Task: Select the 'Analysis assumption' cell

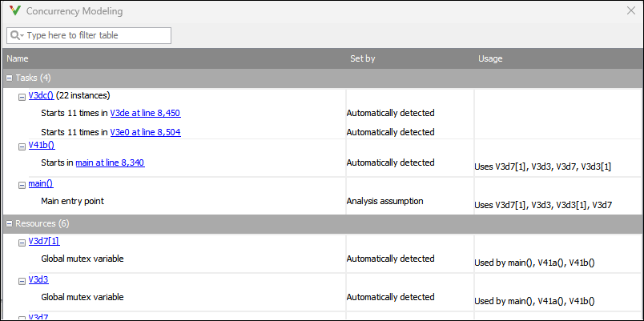Action: (384, 201)
